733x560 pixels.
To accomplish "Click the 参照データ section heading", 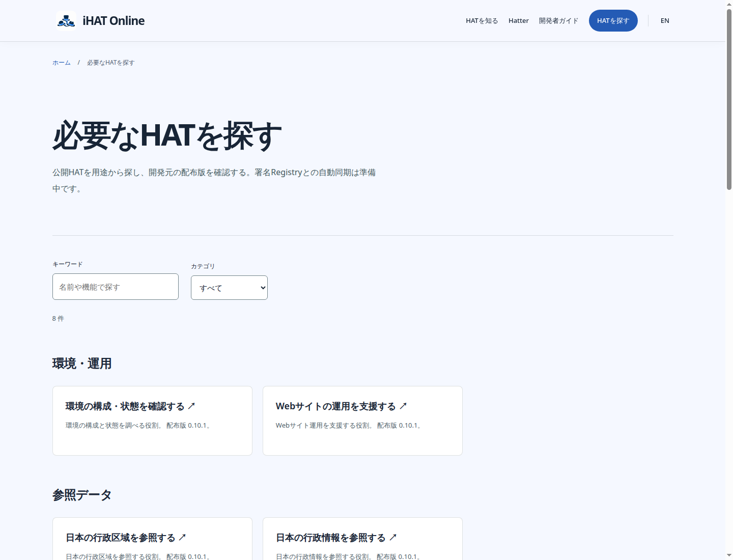I will pos(82,495).
